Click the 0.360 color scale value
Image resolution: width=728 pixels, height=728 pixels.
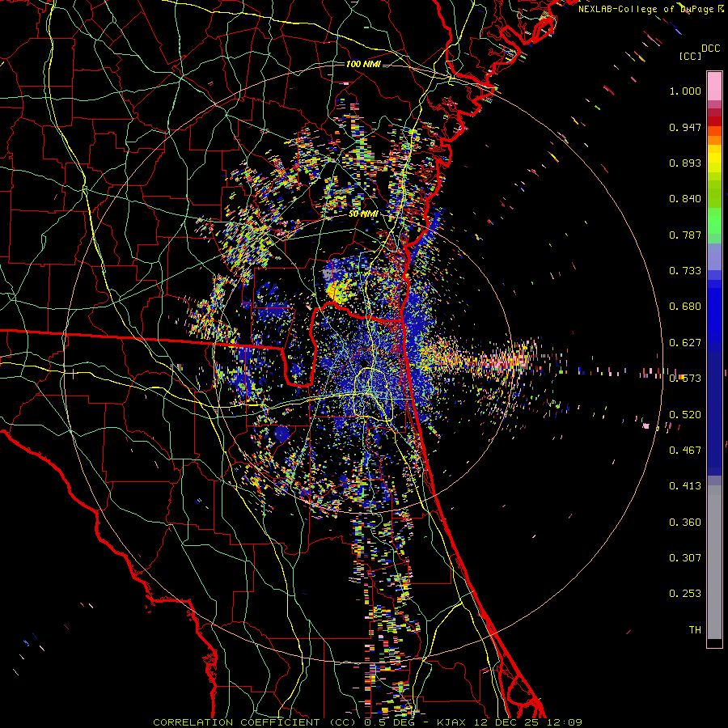685,523
